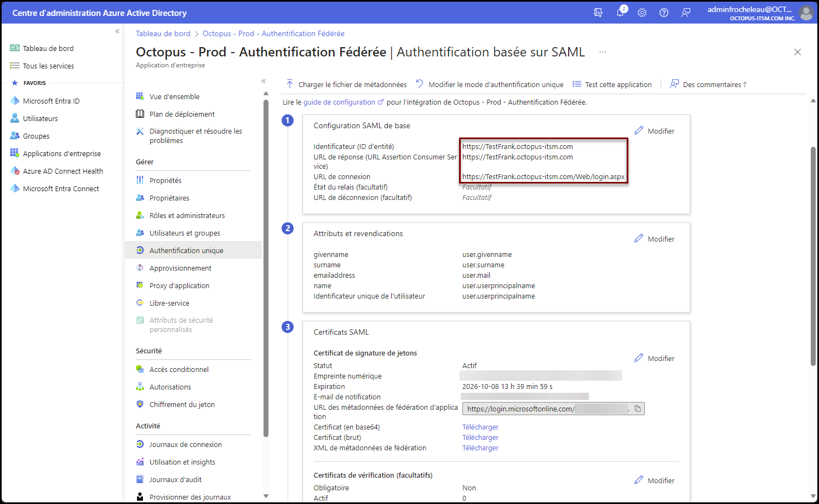Click the account avatar in top right
This screenshot has width=819, height=504.
coord(806,13)
